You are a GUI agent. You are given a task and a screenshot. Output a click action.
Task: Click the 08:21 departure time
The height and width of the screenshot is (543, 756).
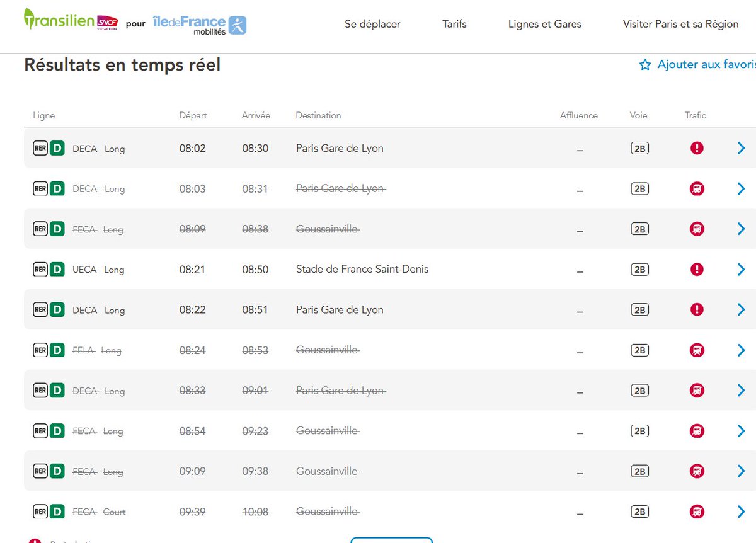coord(193,270)
